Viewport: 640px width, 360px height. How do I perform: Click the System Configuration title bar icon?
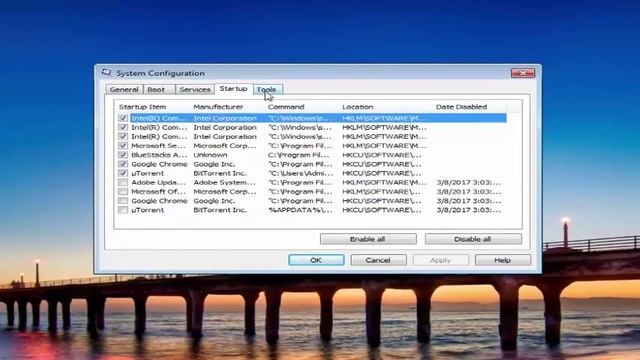pyautogui.click(x=107, y=73)
